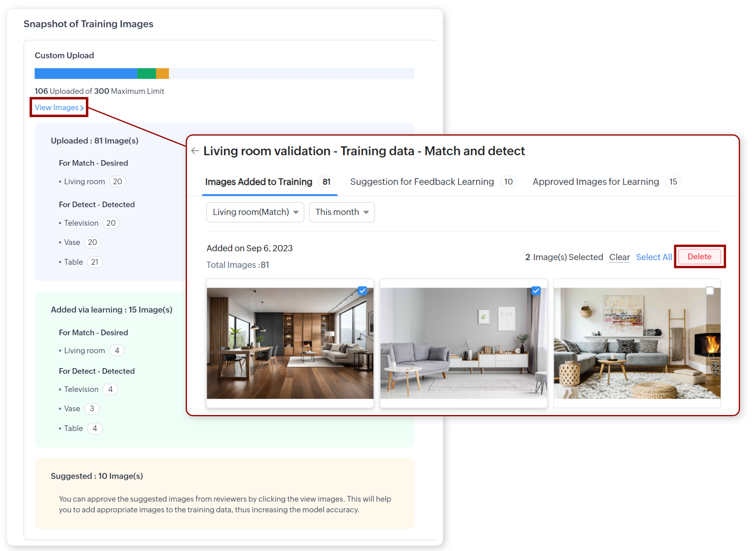Click the orange segment of upload bar
This screenshot has width=756, height=551.
pos(162,74)
